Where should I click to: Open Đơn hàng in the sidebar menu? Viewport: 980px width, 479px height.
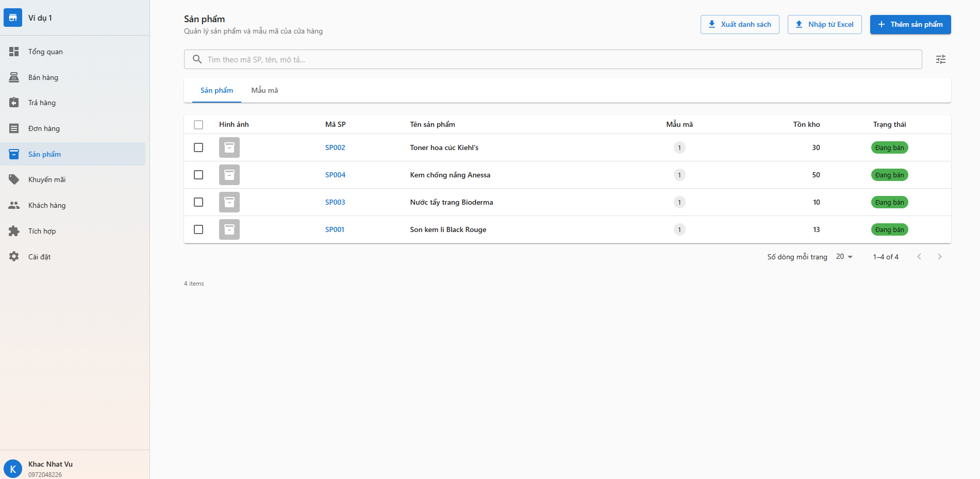pos(44,128)
